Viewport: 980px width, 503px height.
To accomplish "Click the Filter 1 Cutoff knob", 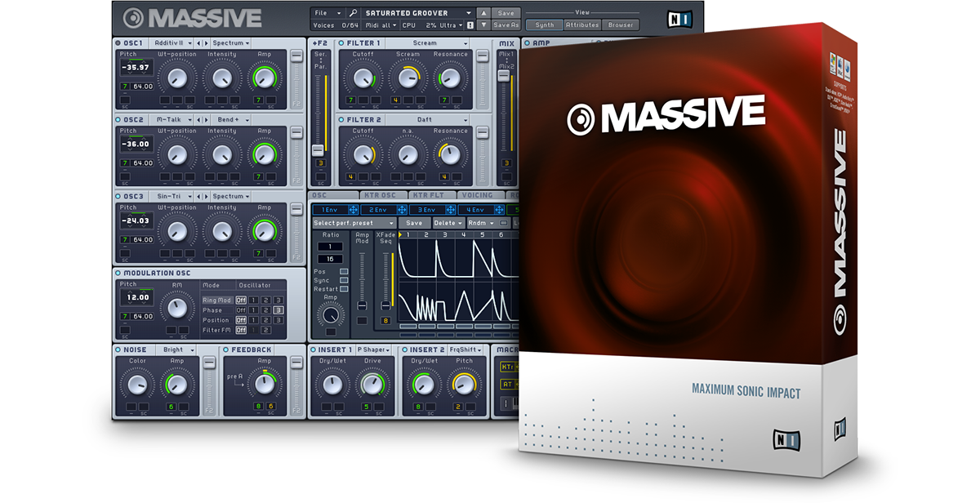I will (362, 78).
